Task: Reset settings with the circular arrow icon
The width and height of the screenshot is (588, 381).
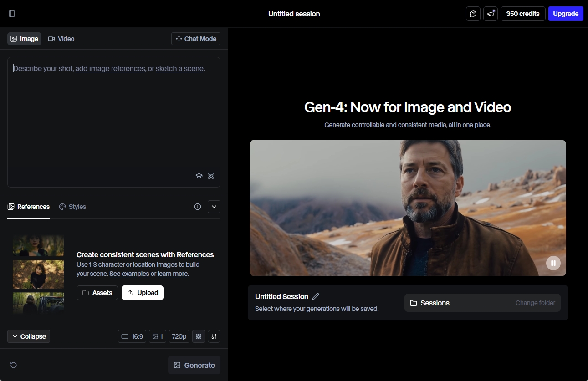Action: [14, 365]
